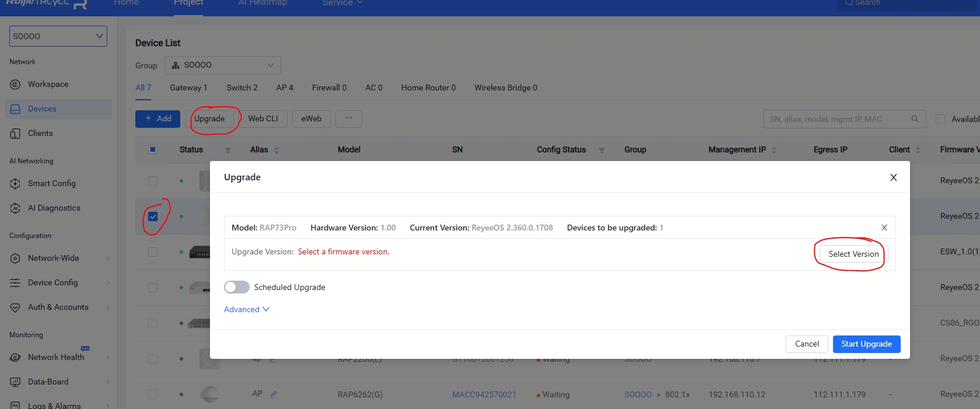Viewport: 980px width, 409px height.
Task: Click the Auth & Accounts shield icon
Action: [15, 307]
